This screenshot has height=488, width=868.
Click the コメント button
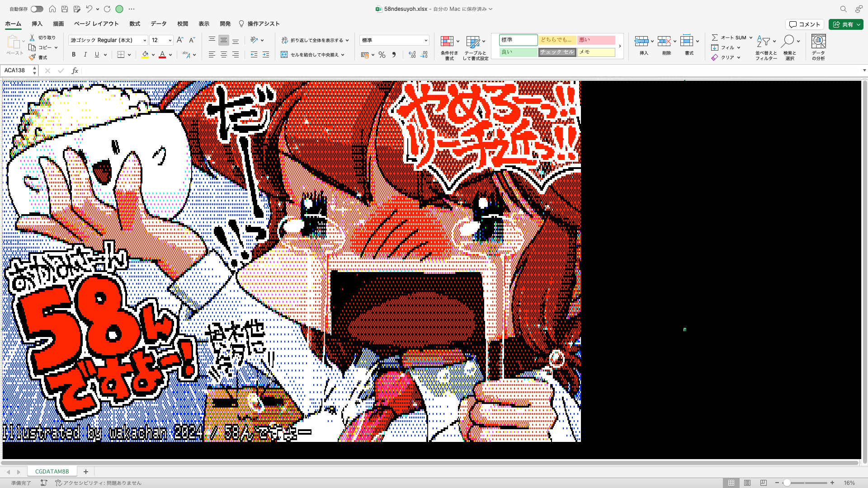(805, 24)
